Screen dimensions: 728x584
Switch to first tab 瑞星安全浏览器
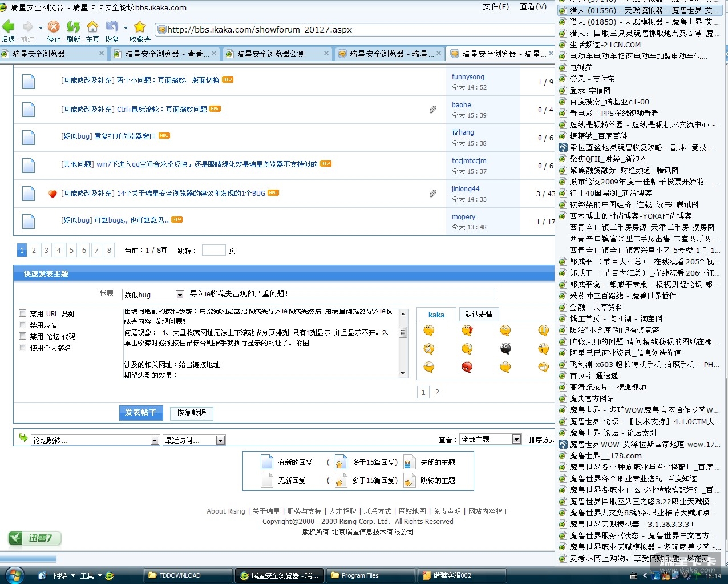click(x=53, y=53)
